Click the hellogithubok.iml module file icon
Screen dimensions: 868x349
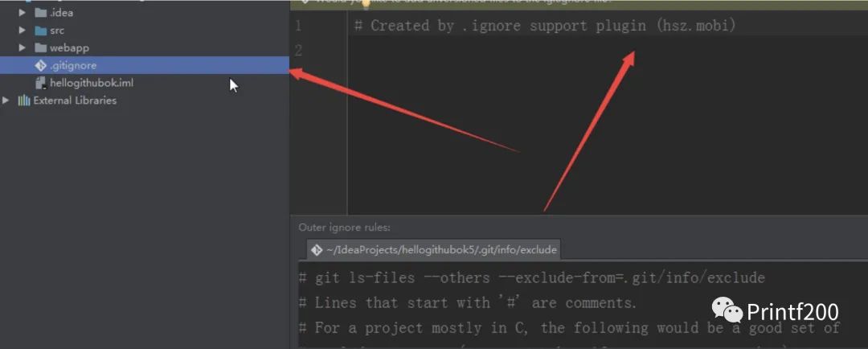pos(40,83)
